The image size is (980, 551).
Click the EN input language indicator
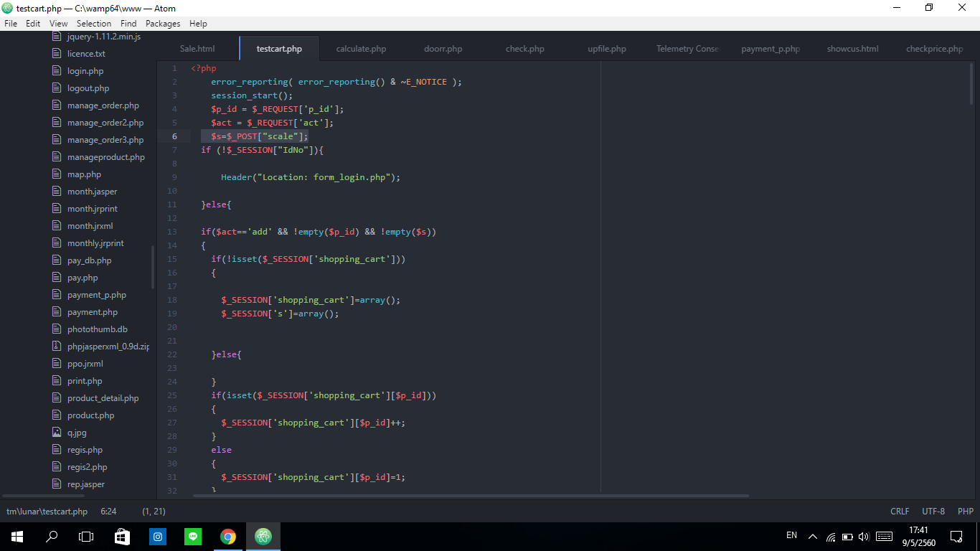tap(791, 535)
